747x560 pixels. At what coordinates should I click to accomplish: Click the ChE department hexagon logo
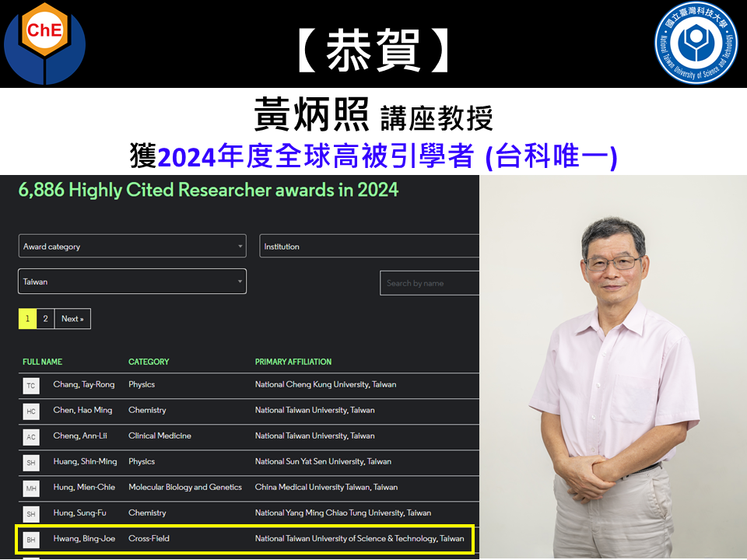point(44,43)
